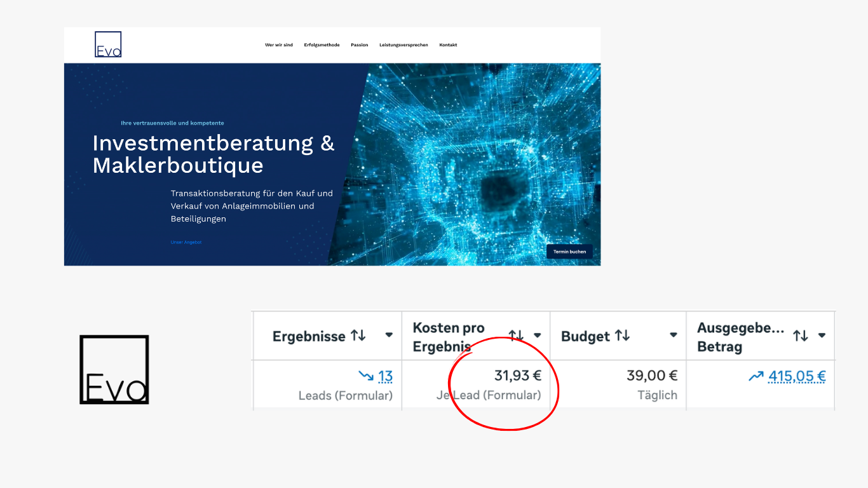Click the Evo logo in website header
This screenshot has width=868, height=488.
click(x=108, y=44)
